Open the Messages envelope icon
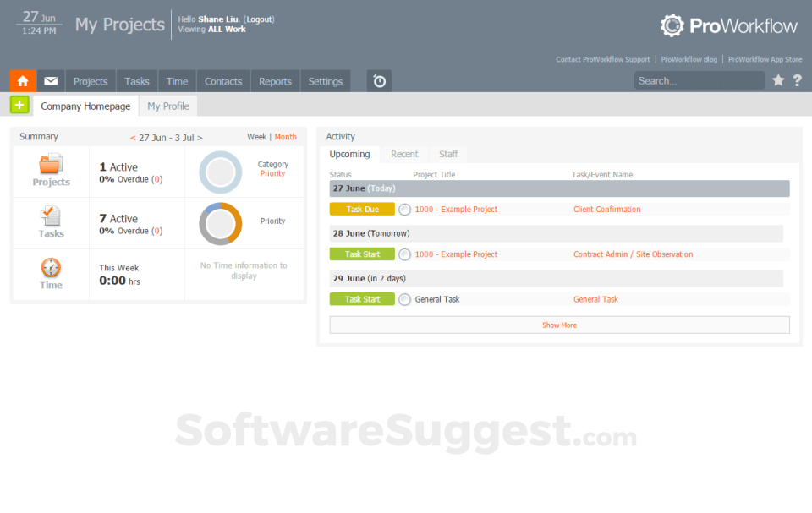This screenshot has height=513, width=812. [51, 81]
